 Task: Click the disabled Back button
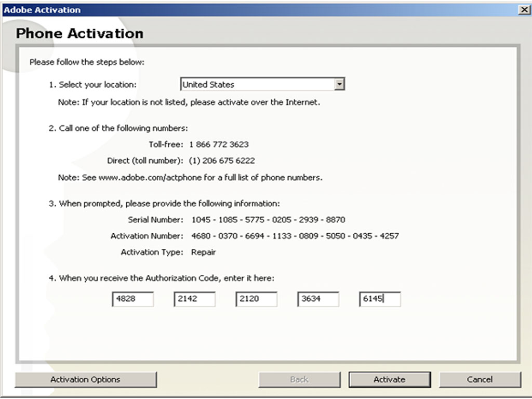click(299, 379)
